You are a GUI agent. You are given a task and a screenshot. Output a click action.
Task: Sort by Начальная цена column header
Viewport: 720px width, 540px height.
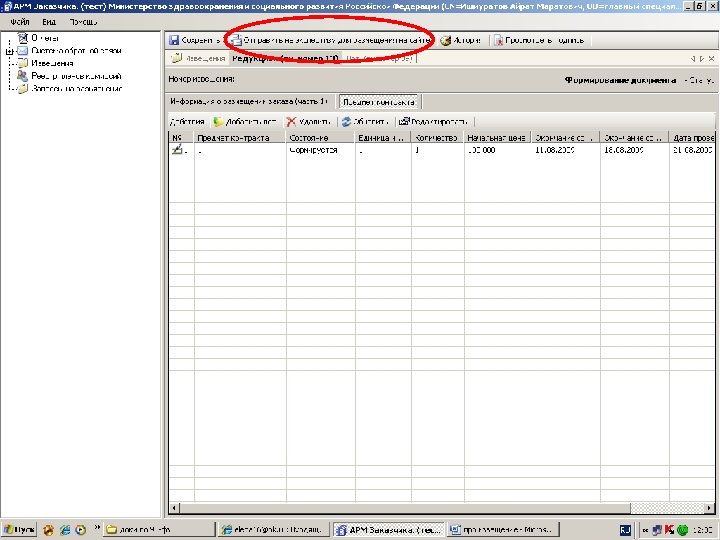click(x=498, y=137)
